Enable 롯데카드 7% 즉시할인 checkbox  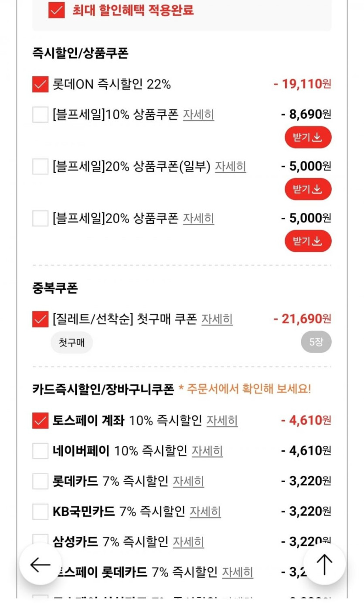click(x=40, y=481)
